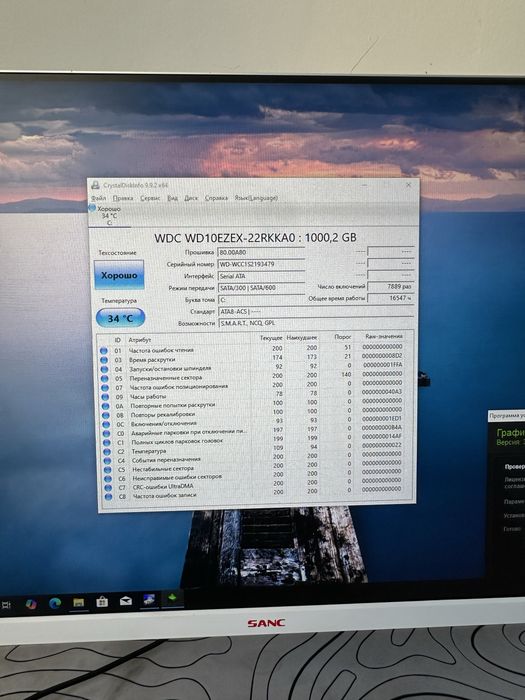The height and width of the screenshot is (700, 525).
Task: Open the Язык(Language) menu
Action: click(256, 198)
